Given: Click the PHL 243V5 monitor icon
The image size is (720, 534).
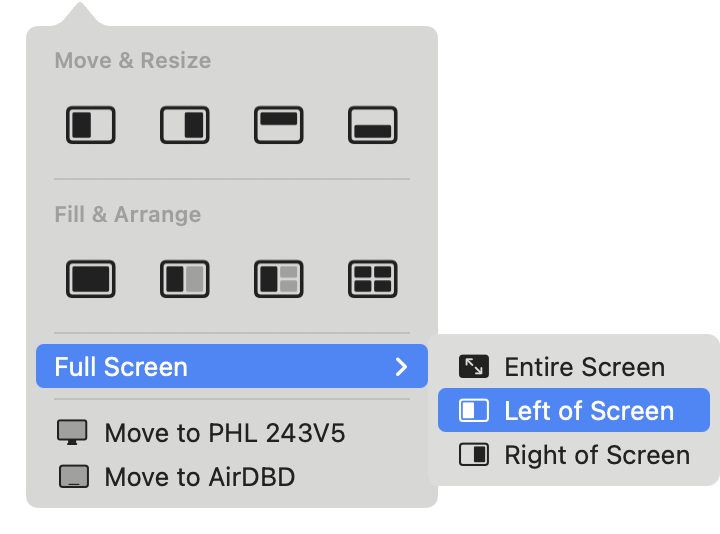Looking at the screenshot, I should tap(73, 432).
